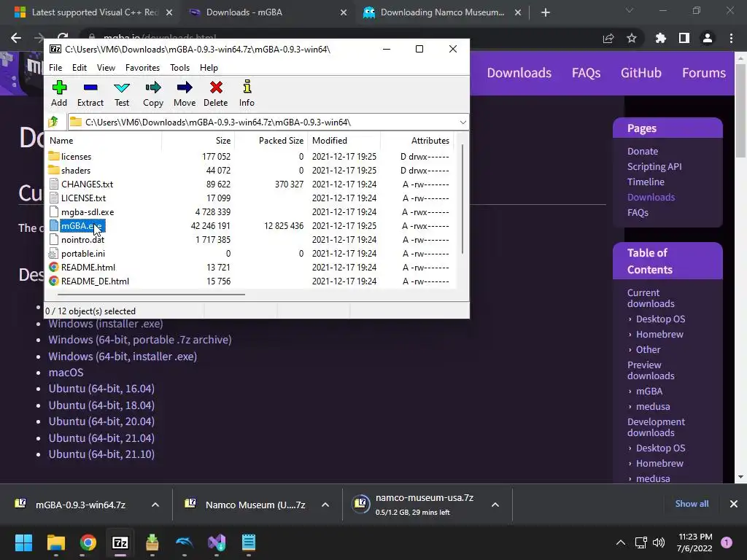The image size is (747, 560).
Task: Select the nointro.dat file
Action: tap(251, 239)
